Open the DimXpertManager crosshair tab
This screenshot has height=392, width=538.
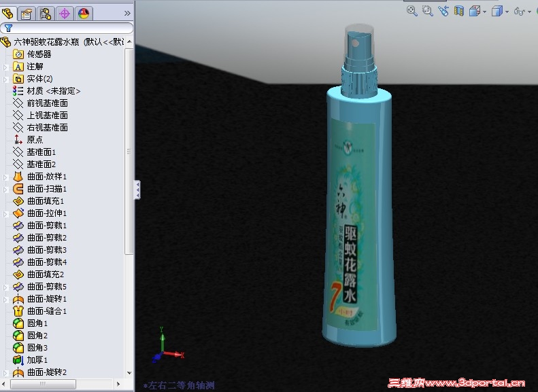pos(64,14)
